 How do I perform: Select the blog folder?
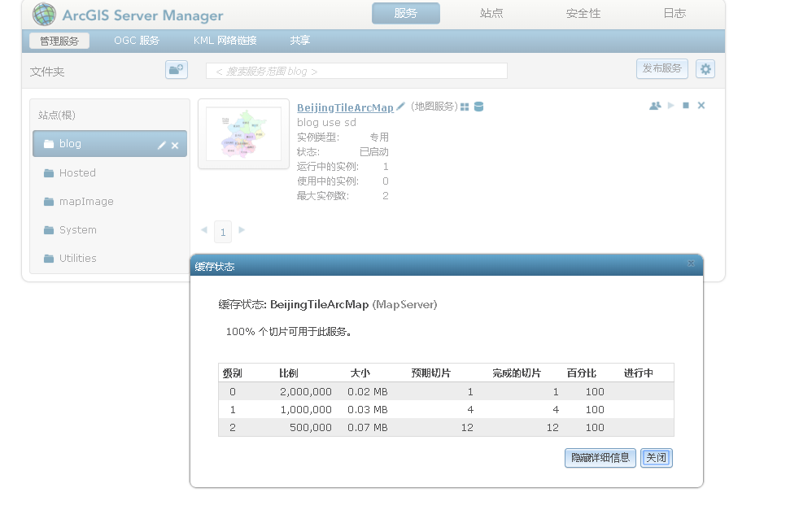(x=110, y=143)
